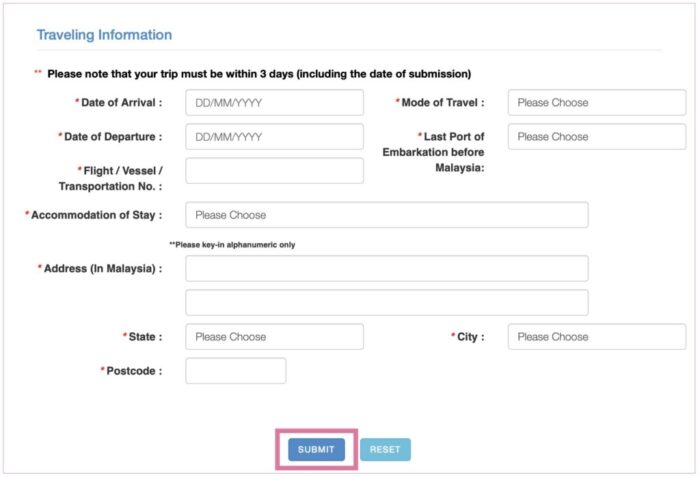Click the first Address (In Malaysia) line
Viewport: 700px width, 477px height.
(387, 268)
